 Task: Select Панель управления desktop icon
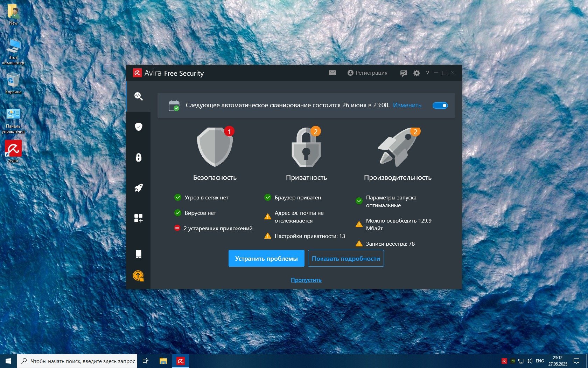point(13,121)
